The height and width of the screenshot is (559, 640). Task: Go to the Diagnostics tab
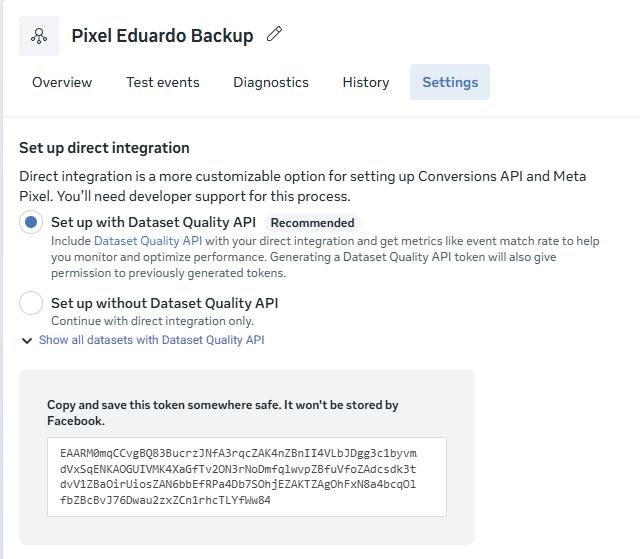coord(271,82)
